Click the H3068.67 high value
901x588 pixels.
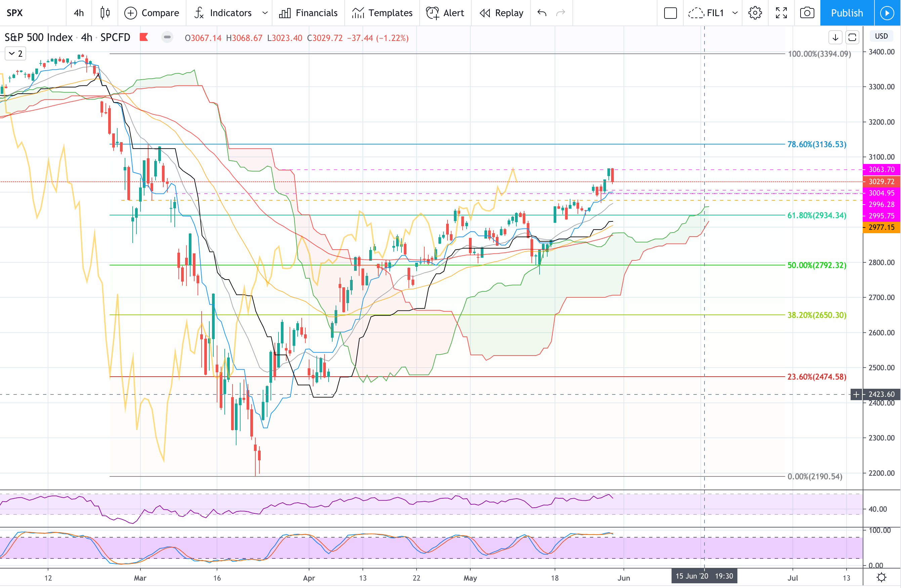click(244, 38)
